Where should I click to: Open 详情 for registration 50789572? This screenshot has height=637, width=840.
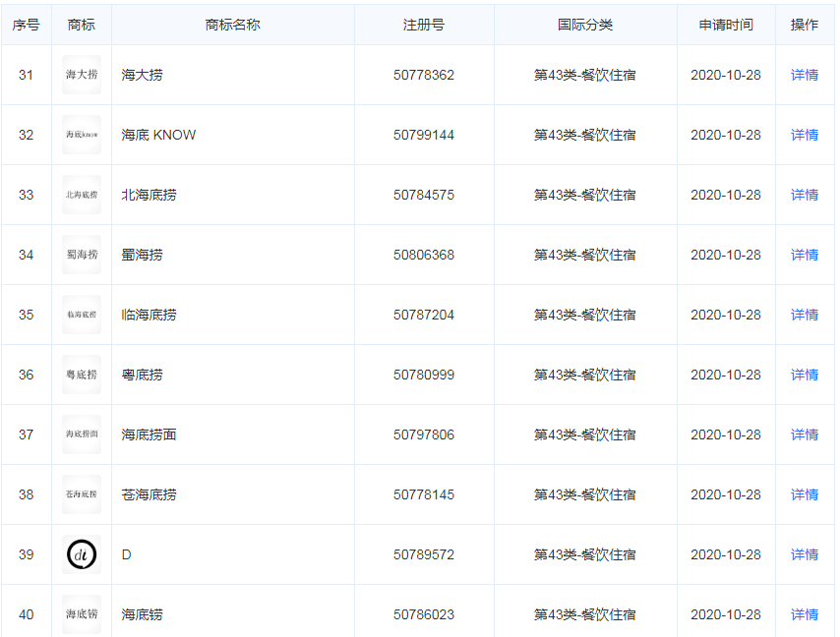coord(805,553)
